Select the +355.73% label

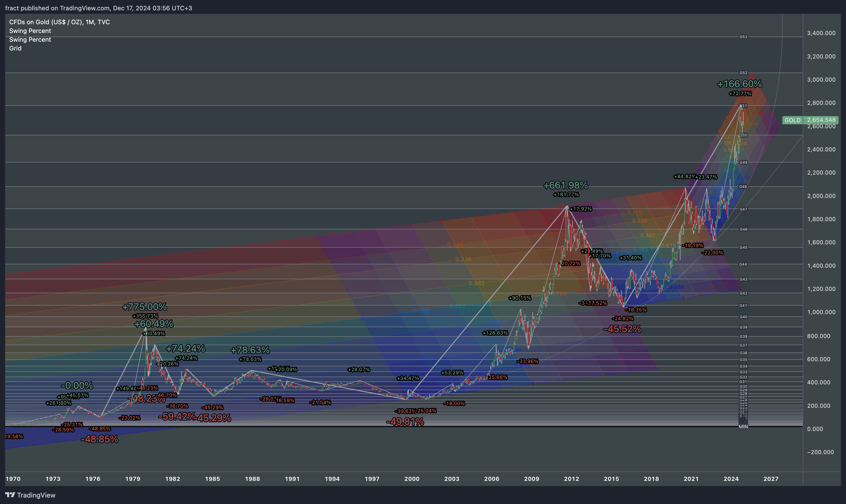(x=145, y=316)
